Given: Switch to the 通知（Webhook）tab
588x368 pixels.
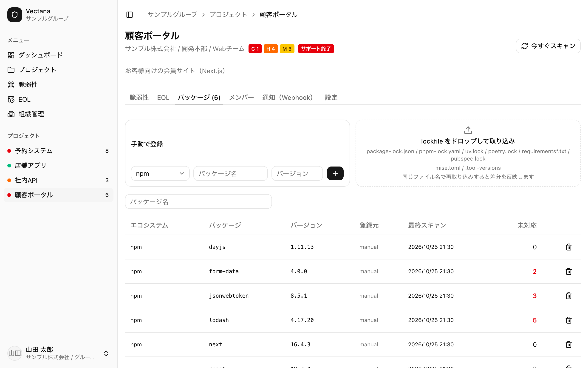Looking at the screenshot, I should coord(289,97).
